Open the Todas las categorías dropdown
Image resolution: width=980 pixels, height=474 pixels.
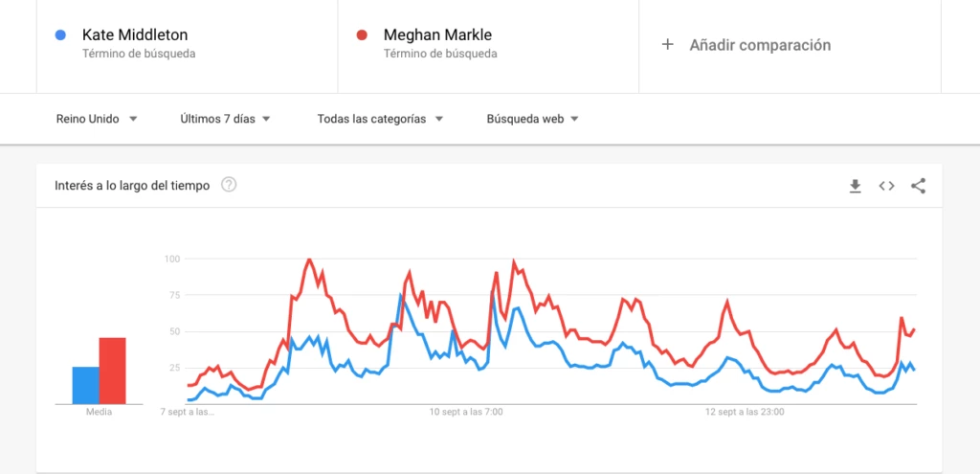(x=380, y=120)
